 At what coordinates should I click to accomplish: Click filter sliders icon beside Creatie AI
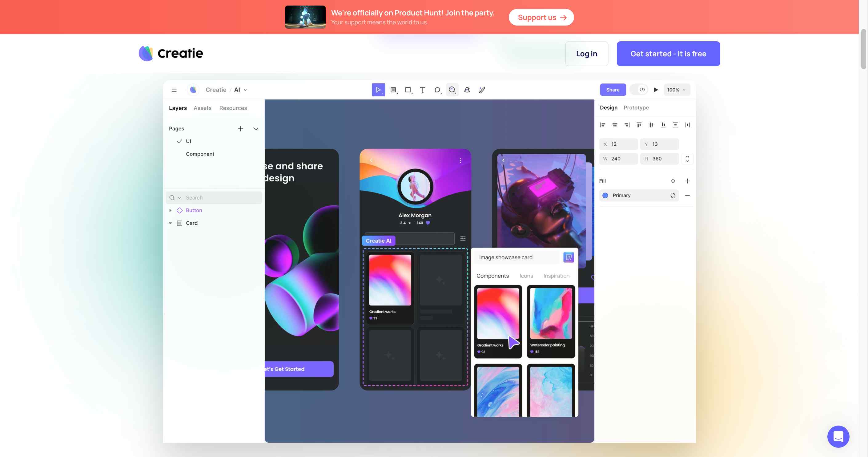(463, 239)
